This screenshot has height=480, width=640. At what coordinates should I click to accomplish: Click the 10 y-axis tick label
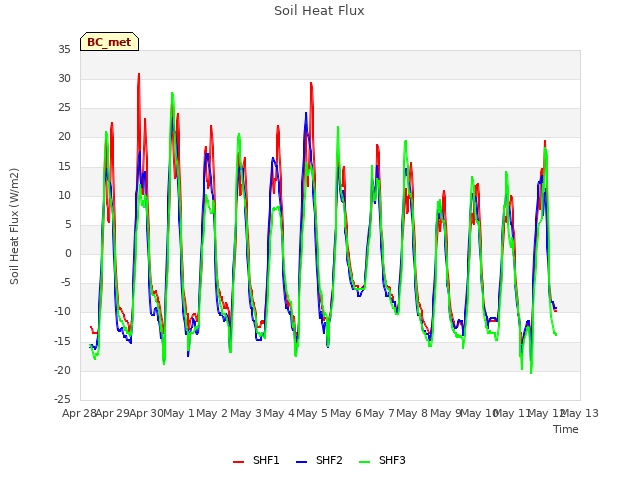pyautogui.click(x=64, y=195)
